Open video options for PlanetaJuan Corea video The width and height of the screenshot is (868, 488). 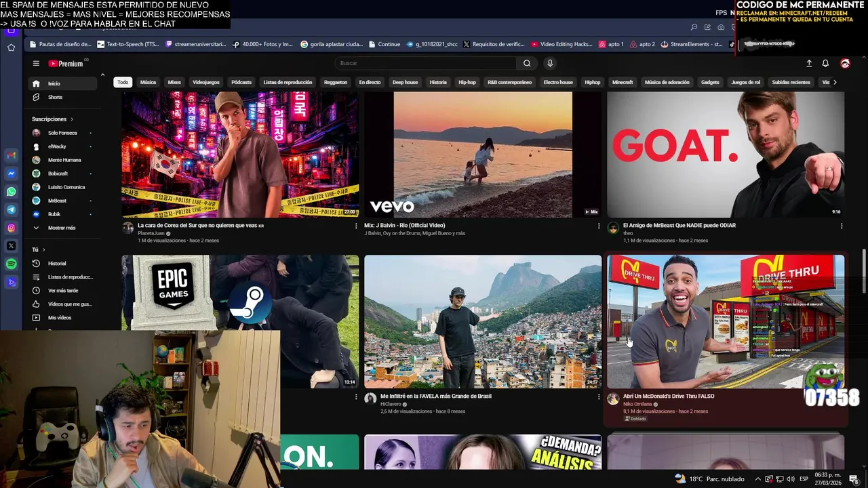pyautogui.click(x=356, y=226)
